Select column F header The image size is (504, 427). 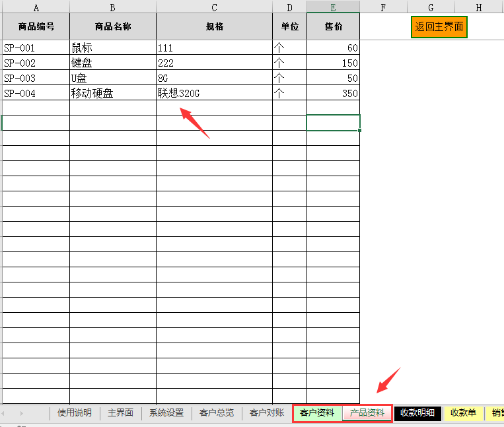[383, 7]
